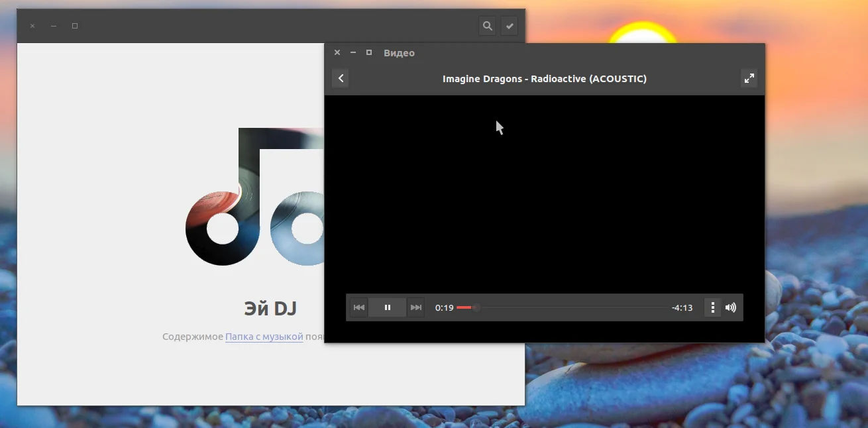Skip to the previous video
The height and width of the screenshot is (428, 868).
[x=358, y=307]
